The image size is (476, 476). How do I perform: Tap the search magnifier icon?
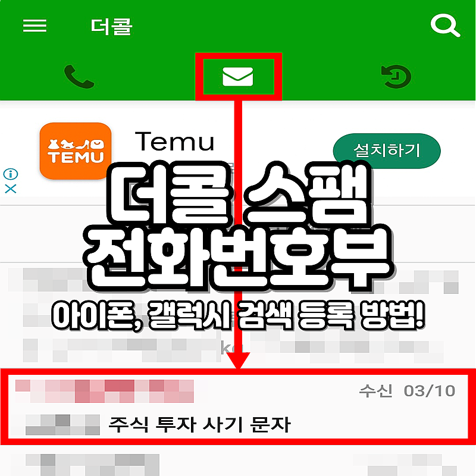point(445,26)
